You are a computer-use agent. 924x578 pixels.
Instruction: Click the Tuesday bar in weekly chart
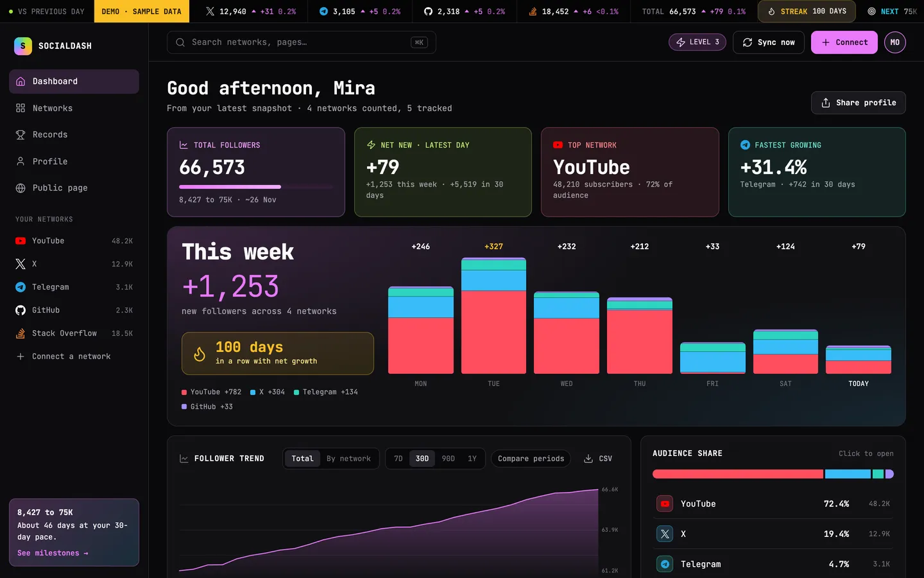coord(493,315)
